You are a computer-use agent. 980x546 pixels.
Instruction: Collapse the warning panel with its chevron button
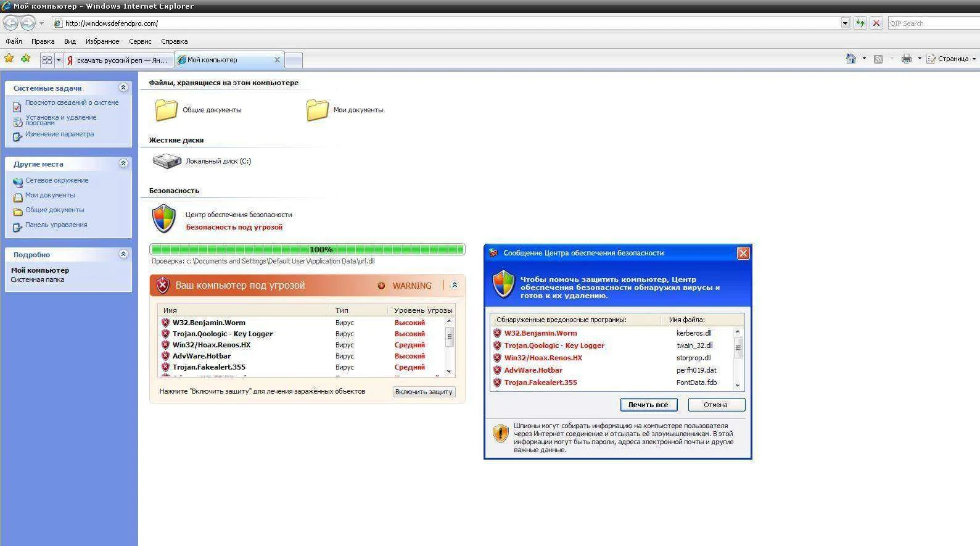[x=455, y=285]
